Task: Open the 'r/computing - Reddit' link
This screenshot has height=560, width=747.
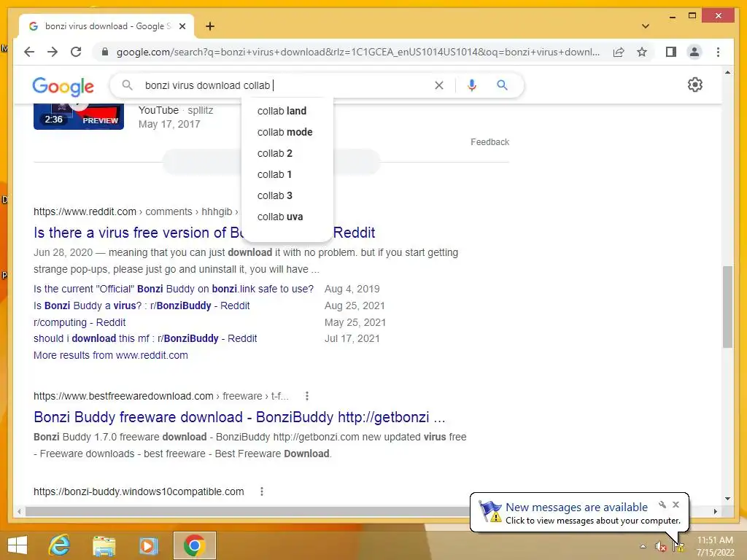Action: point(80,322)
